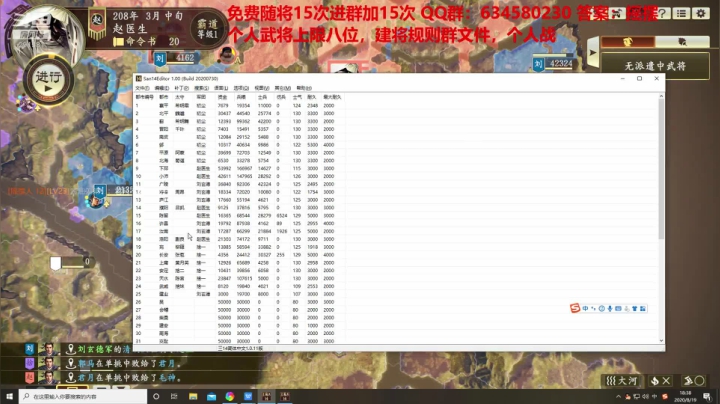Open game settings gear icon
Image resolution: width=720 pixels, height=404 pixels.
tap(701, 13)
